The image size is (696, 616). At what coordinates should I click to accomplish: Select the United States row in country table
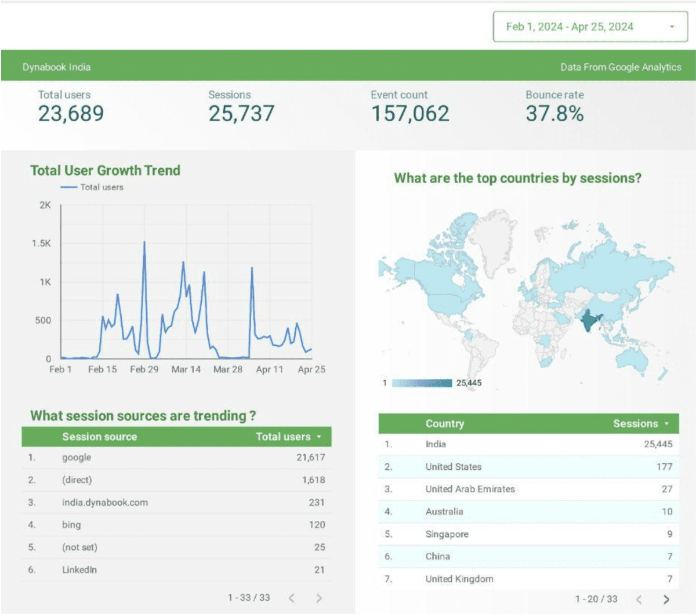(528, 466)
